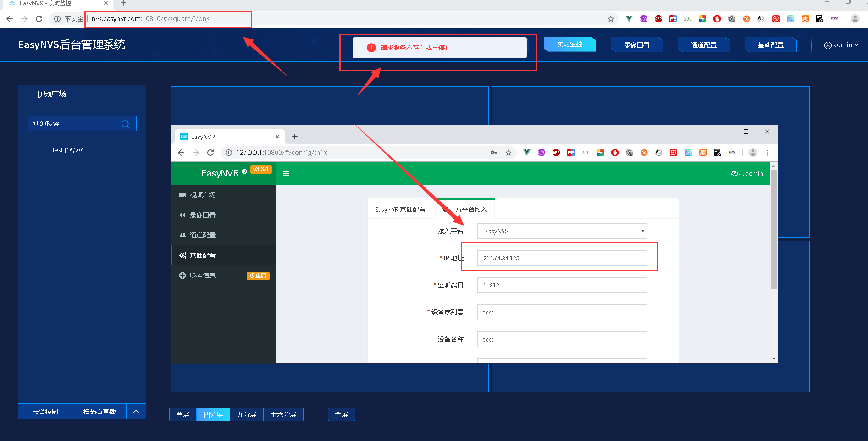868x441 pixels.
Task: Switch to 单屏 layout
Action: pos(183,414)
